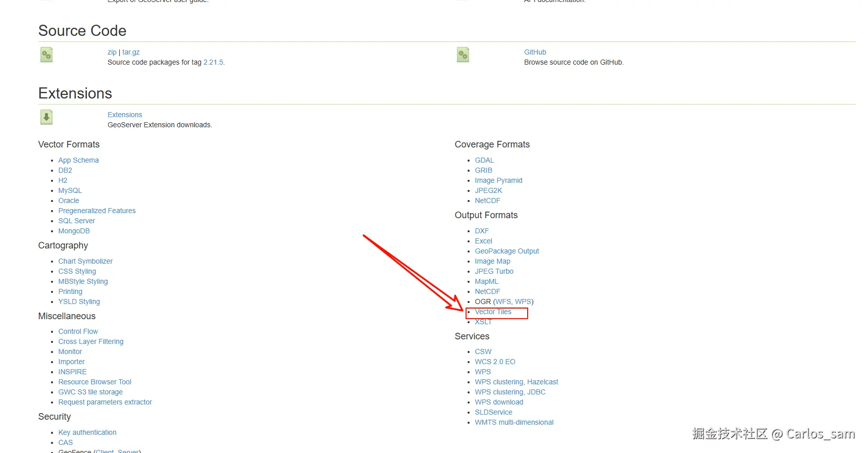Click the SLDService link

click(x=493, y=412)
